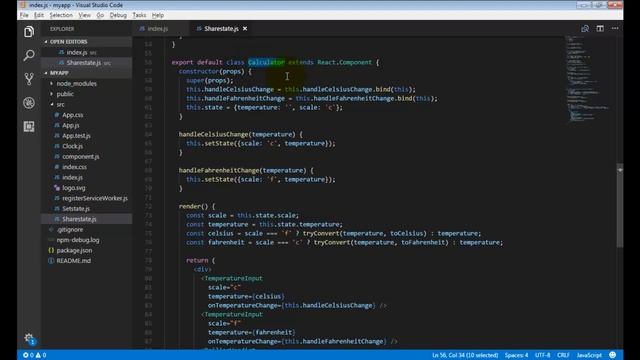Open the Explorer view icon
Image resolution: width=640 pixels, height=360 pixels.
click(29, 32)
